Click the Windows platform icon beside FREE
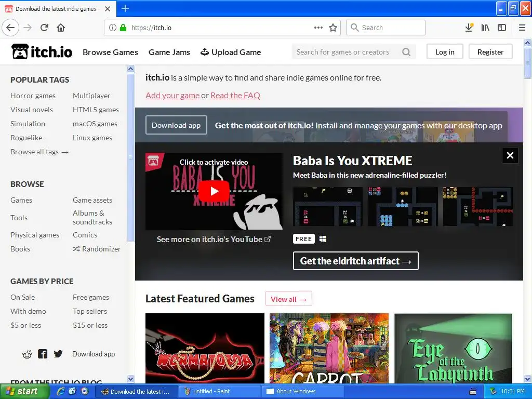 click(x=323, y=239)
